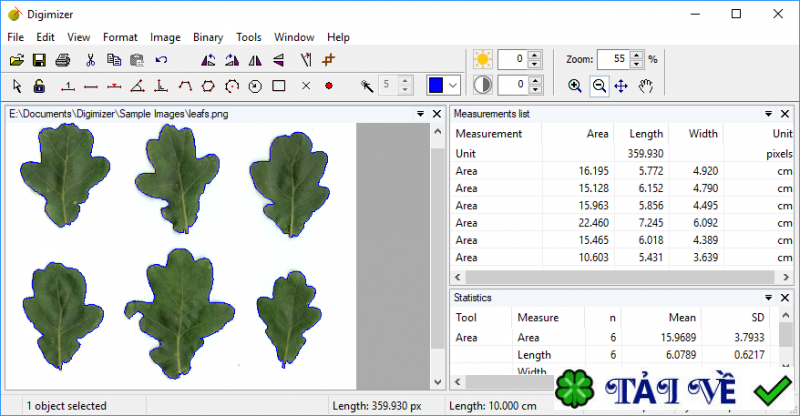
Task: Click the angle measurement tool
Action: pos(137,86)
